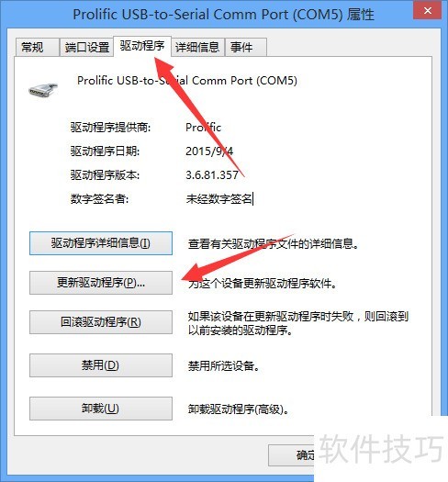Click the Prolific provider name value
The image size is (448, 482).
click(x=203, y=128)
